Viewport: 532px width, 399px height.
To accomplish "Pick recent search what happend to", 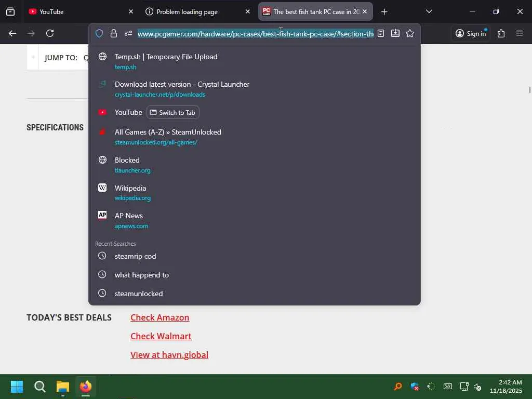I will [255, 275].
